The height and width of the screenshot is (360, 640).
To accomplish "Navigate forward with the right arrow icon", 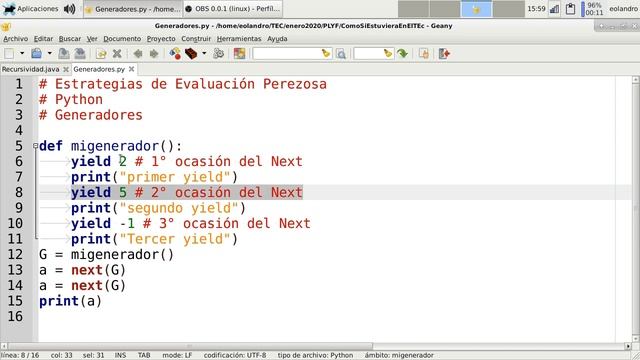I will pos(154,53).
